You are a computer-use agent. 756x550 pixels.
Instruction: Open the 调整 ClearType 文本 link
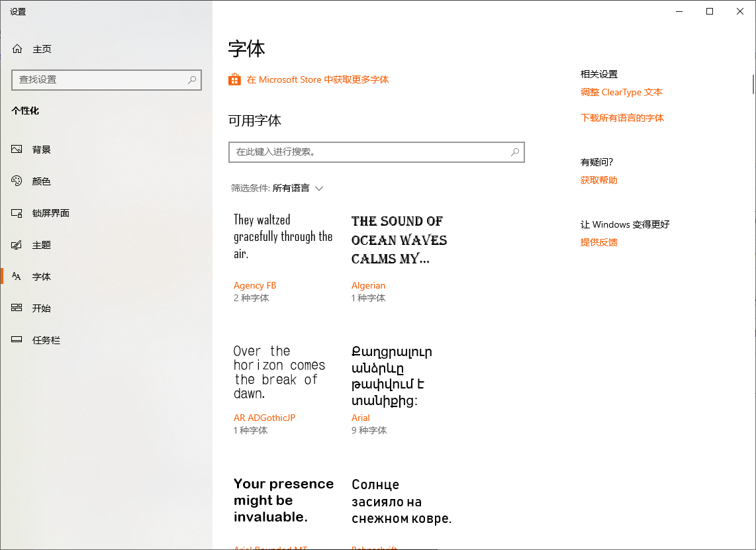pyautogui.click(x=621, y=93)
